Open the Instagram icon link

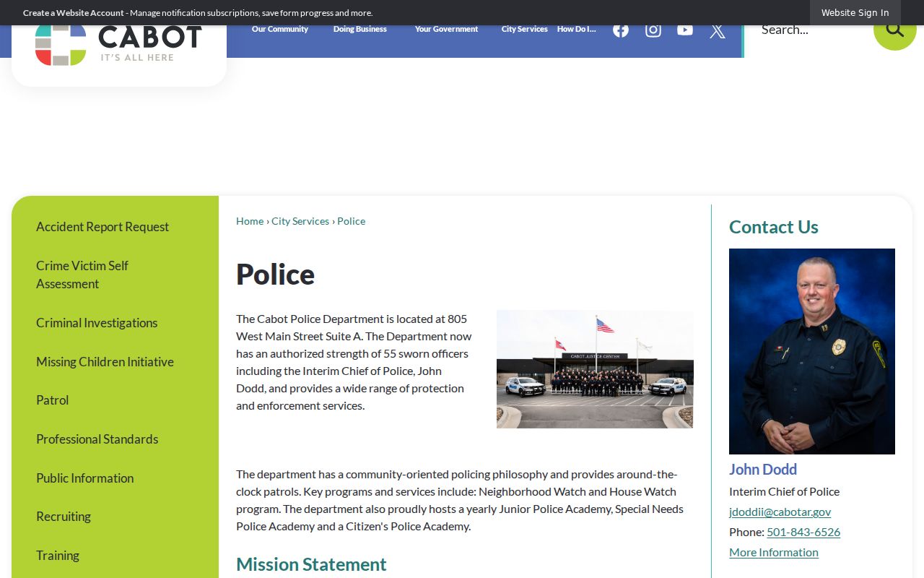pos(653,30)
